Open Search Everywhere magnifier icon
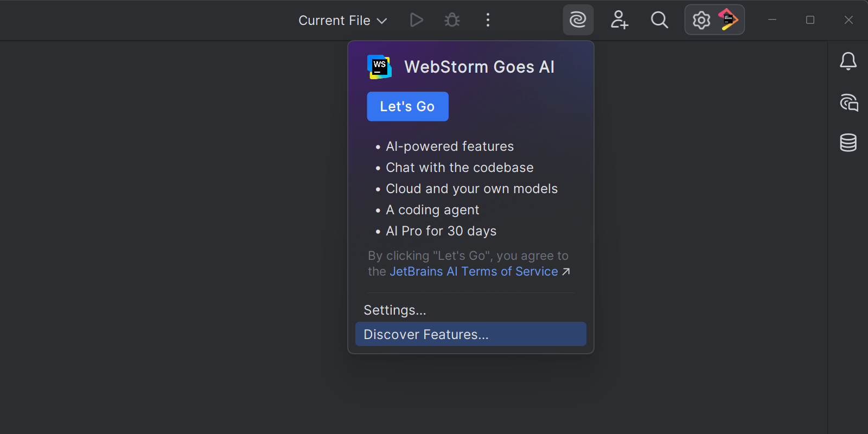Viewport: 868px width, 434px height. click(659, 20)
